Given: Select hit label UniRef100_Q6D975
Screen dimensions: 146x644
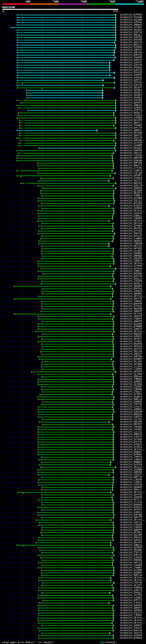Looking at the screenshot, I should coord(131,316).
